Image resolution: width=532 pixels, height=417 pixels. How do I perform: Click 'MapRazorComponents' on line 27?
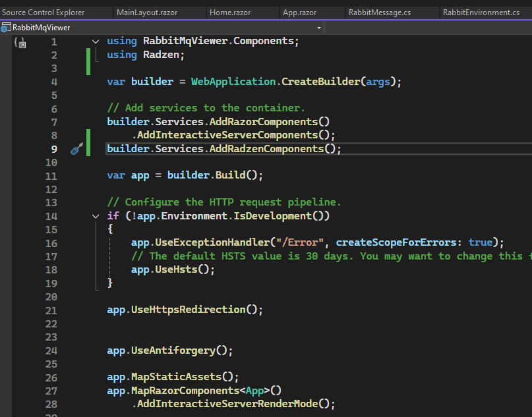[185, 390]
